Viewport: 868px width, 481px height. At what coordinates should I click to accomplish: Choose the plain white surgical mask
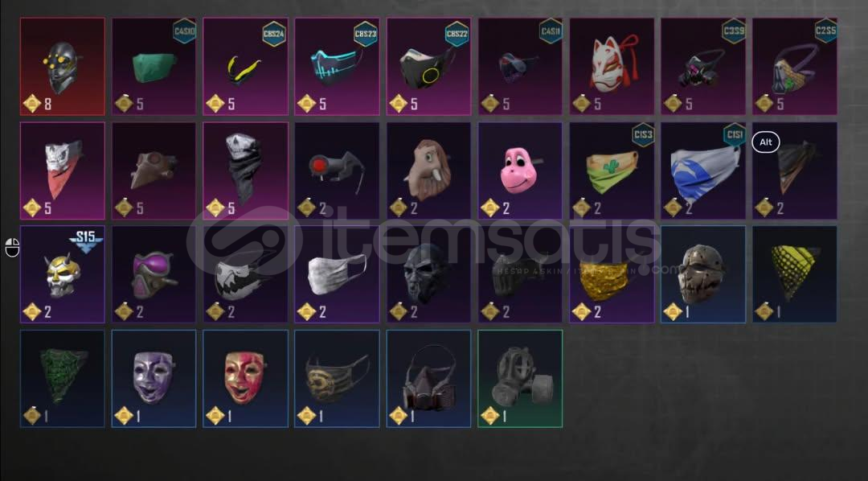(x=337, y=274)
